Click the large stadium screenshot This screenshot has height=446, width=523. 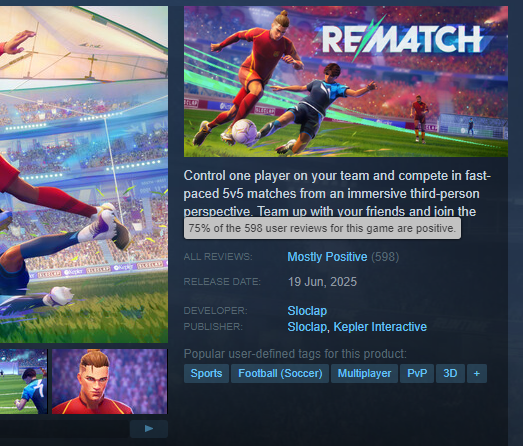pos(84,174)
